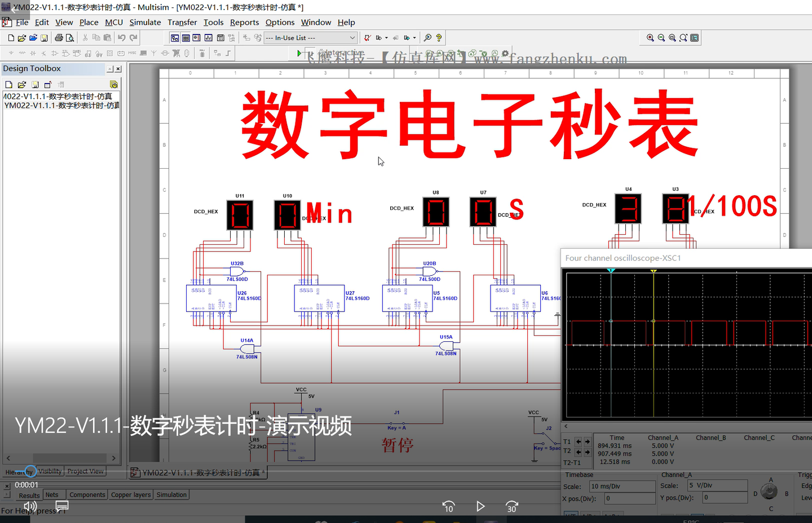
Task: Play the demo video
Action: pyautogui.click(x=480, y=506)
